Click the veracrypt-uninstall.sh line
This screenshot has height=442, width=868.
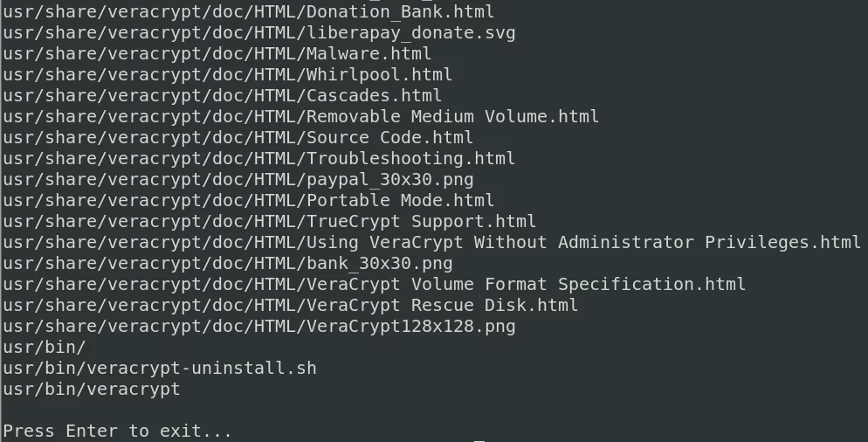tap(160, 369)
